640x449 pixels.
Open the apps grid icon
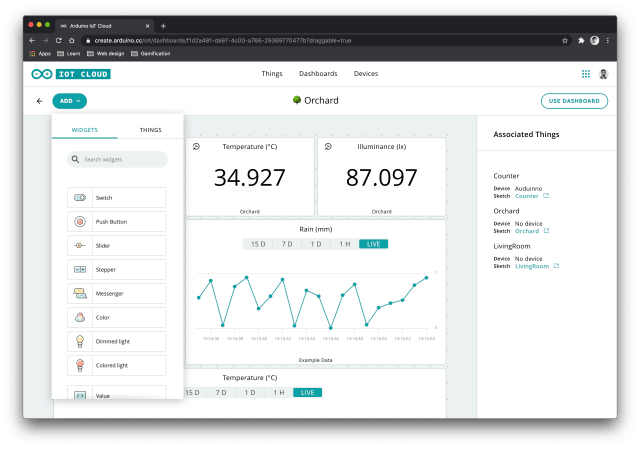pyautogui.click(x=586, y=74)
